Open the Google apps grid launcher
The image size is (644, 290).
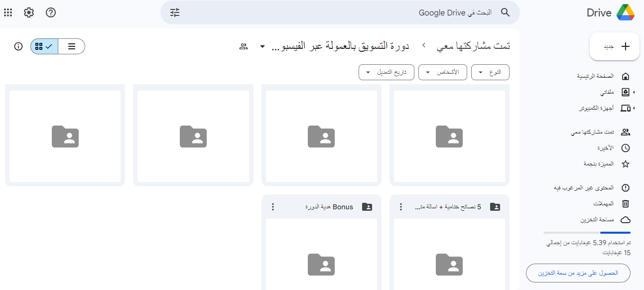[8, 12]
